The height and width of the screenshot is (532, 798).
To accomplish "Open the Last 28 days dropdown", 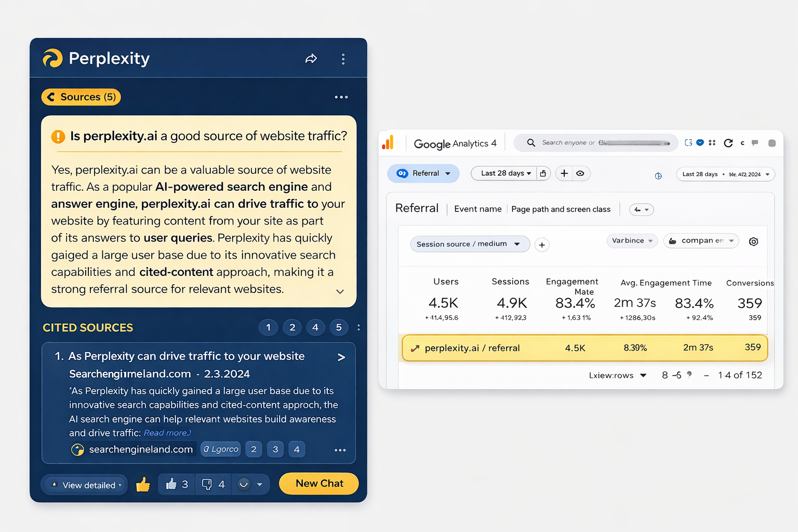I will tap(502, 174).
